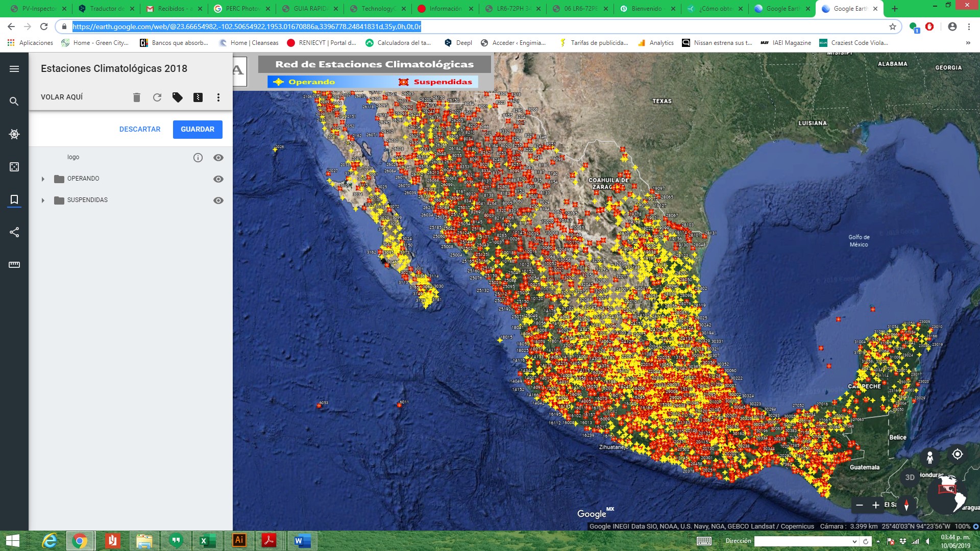Image resolution: width=980 pixels, height=551 pixels.
Task: Zoom in with the plus button
Action: [x=876, y=505]
